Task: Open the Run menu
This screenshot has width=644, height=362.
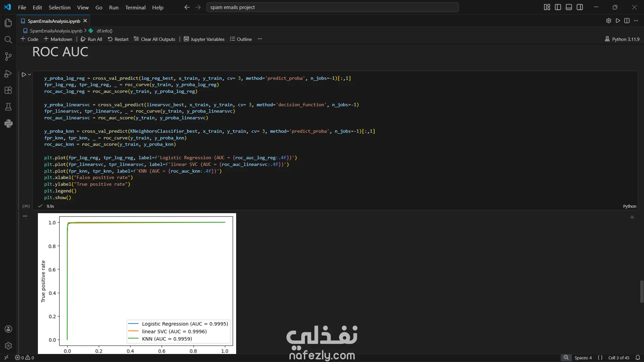Action: click(x=114, y=7)
